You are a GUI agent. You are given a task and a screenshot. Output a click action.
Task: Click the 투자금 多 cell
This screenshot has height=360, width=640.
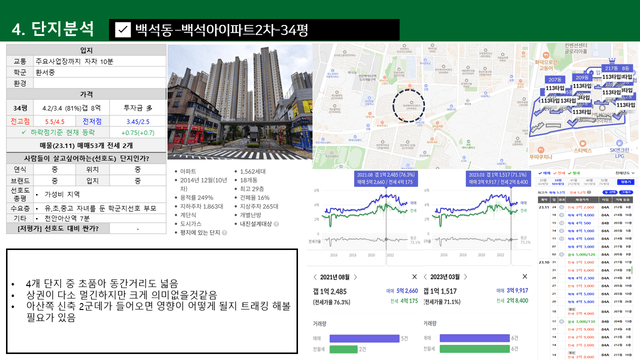point(138,108)
